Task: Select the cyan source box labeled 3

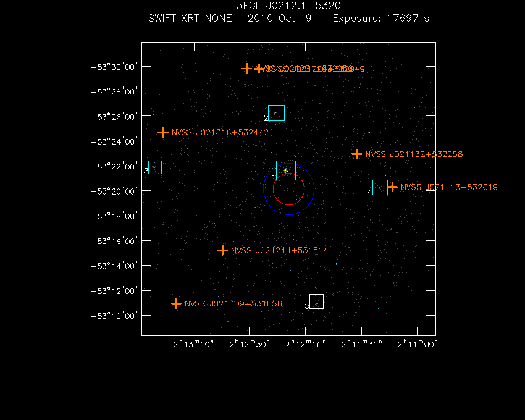Action: (155, 167)
